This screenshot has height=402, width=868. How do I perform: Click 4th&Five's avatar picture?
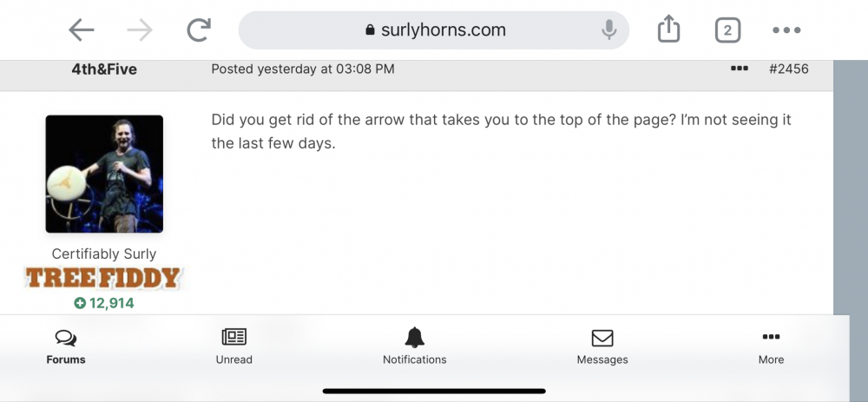tap(104, 174)
